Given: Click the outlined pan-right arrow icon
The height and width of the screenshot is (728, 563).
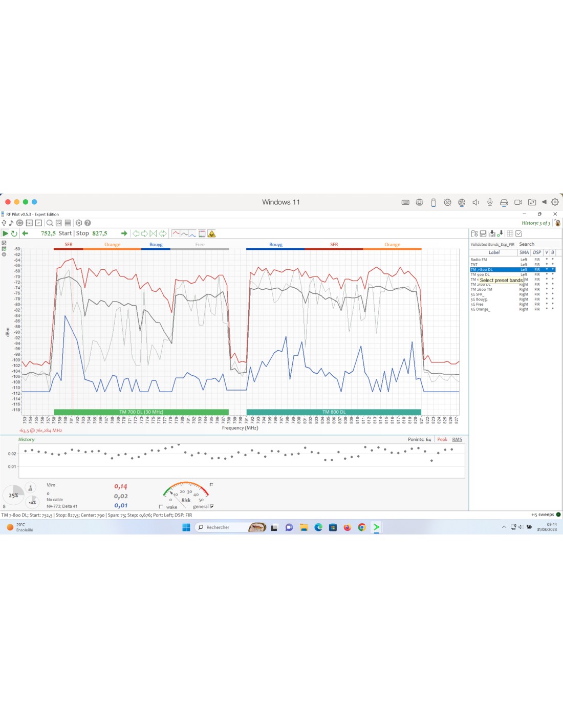Looking at the screenshot, I should 145,233.
